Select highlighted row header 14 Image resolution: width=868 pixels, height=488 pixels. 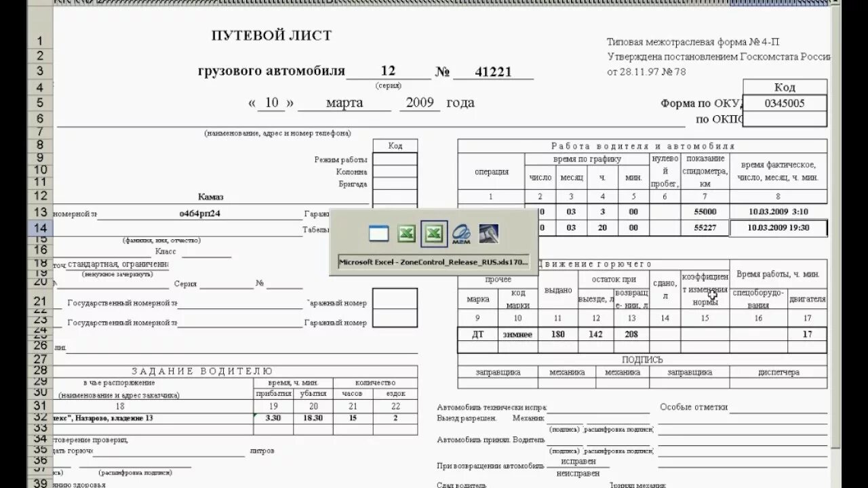coord(40,228)
